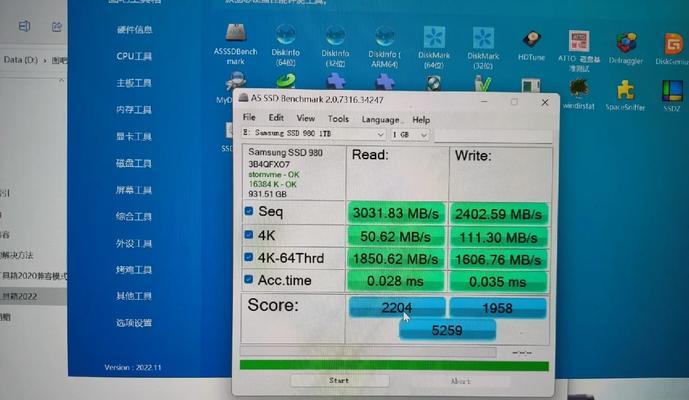Select 其他工具 in the toolbox sidebar

pyautogui.click(x=134, y=296)
